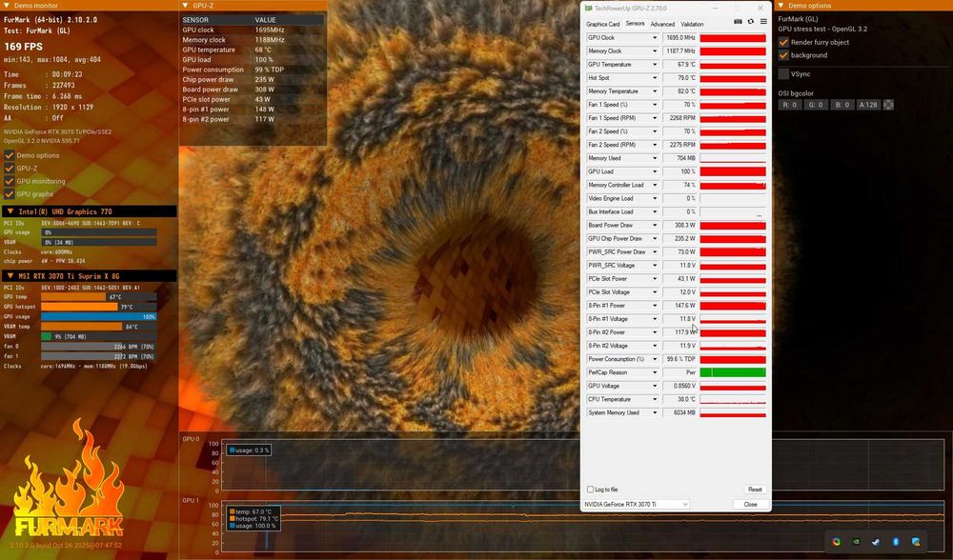Click the NVIDIA tray icon
This screenshot has width=953, height=560.
pos(857,541)
